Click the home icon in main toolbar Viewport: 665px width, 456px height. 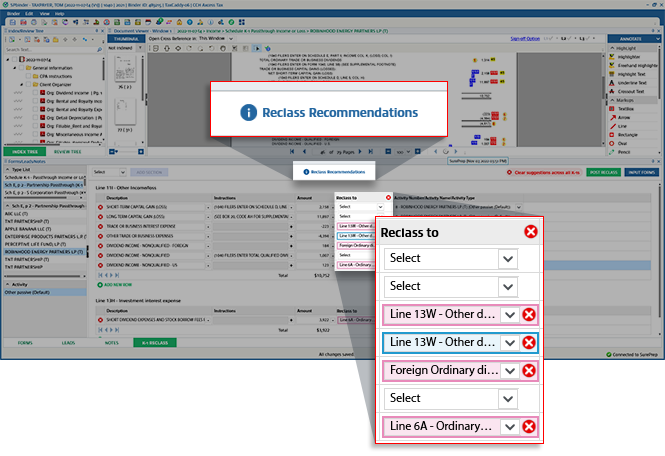(179, 22)
